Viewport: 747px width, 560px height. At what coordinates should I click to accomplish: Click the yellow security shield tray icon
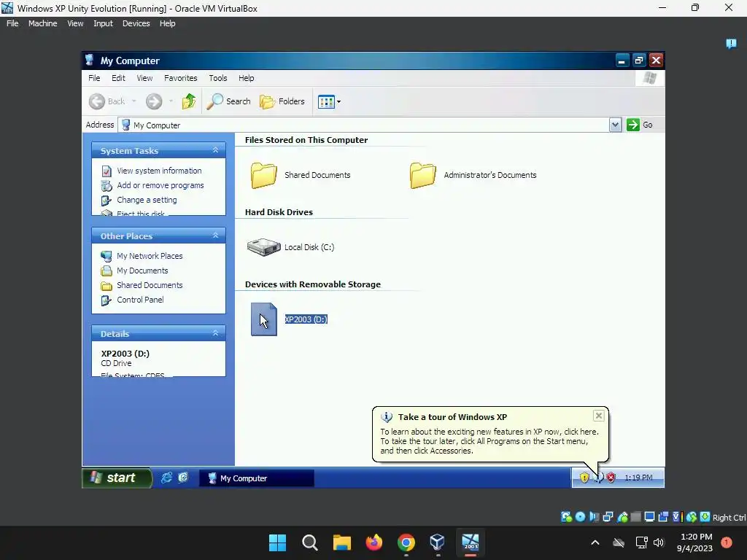coord(584,478)
